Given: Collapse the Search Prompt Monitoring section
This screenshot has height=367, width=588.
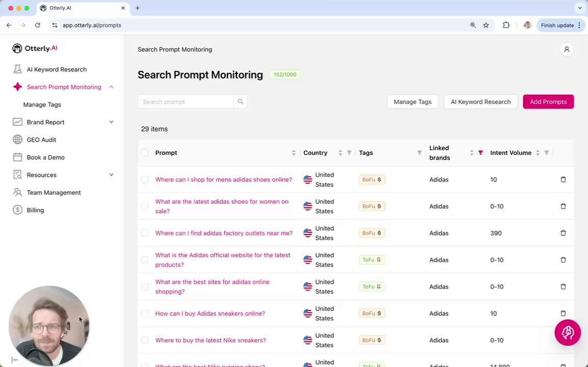Looking at the screenshot, I should coord(111,87).
